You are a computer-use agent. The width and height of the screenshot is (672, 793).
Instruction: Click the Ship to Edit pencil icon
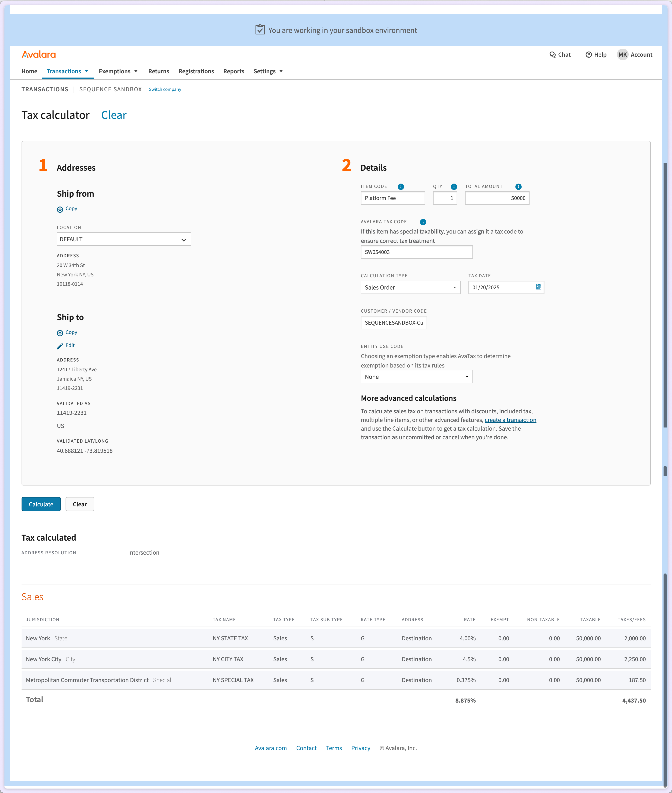(60, 346)
